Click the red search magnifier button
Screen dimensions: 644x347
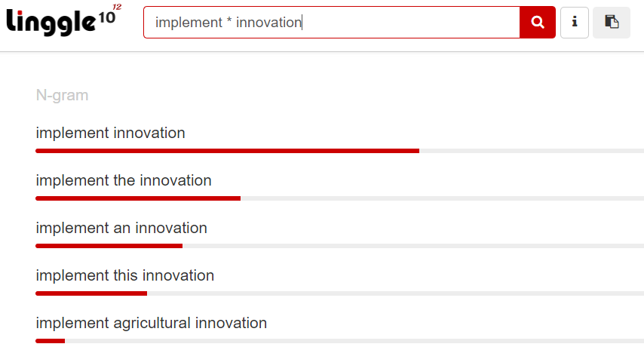pos(537,22)
